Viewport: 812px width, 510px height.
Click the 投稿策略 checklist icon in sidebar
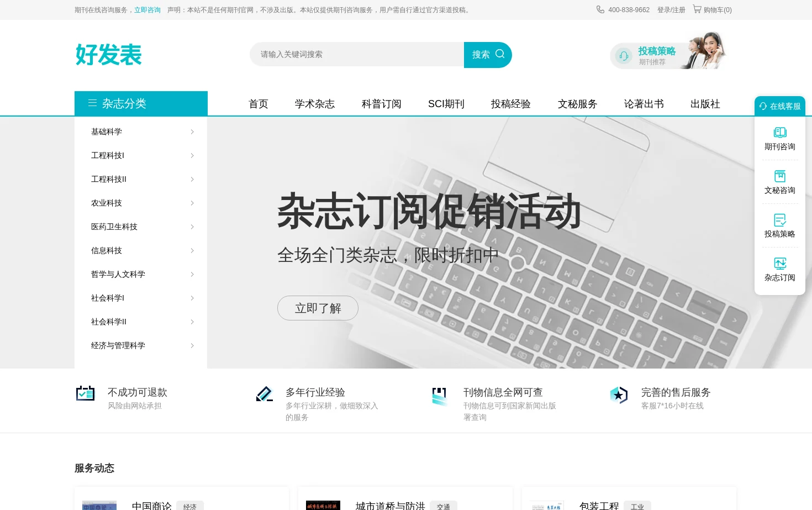point(780,219)
